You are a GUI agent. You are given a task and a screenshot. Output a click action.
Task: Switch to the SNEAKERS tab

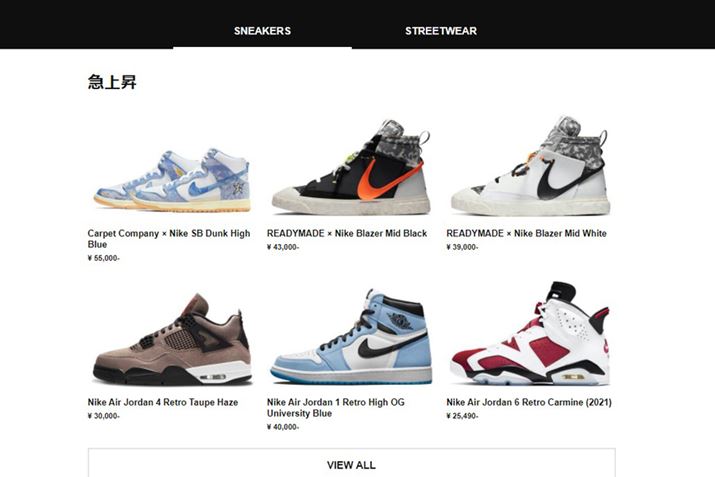pos(262,31)
